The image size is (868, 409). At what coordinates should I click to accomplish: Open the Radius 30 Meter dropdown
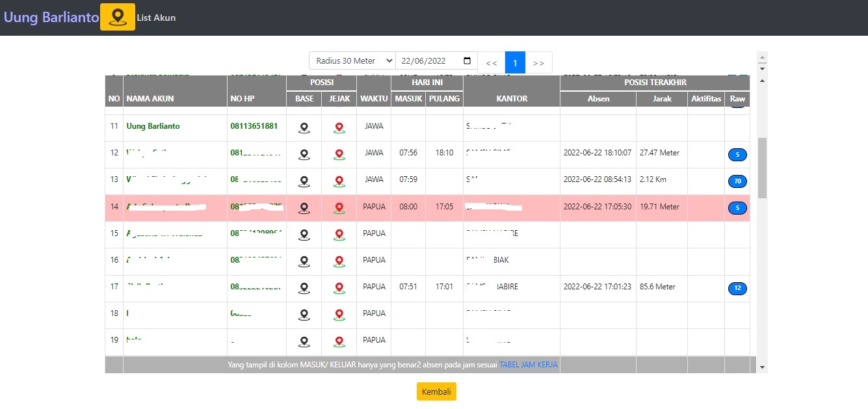pos(352,60)
